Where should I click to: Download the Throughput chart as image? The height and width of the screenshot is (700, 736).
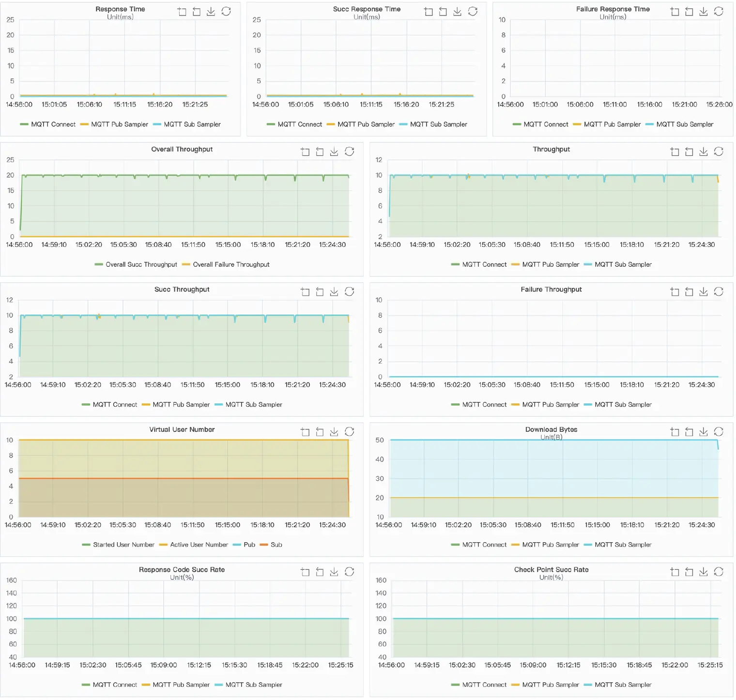[x=704, y=152]
